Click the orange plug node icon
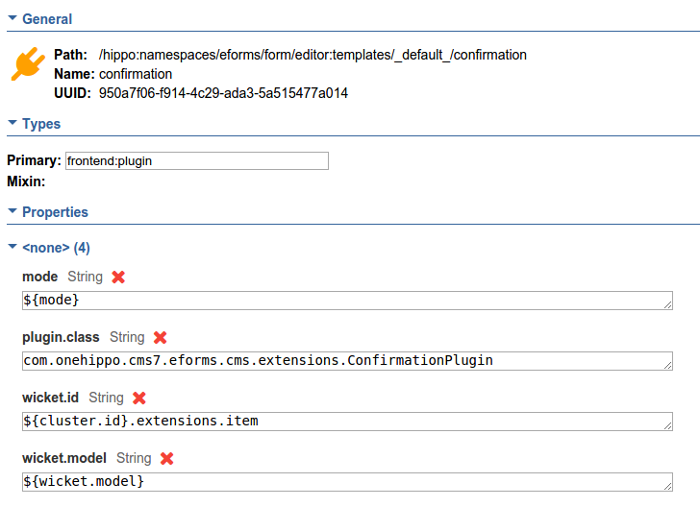700x507 pixels. 28,64
